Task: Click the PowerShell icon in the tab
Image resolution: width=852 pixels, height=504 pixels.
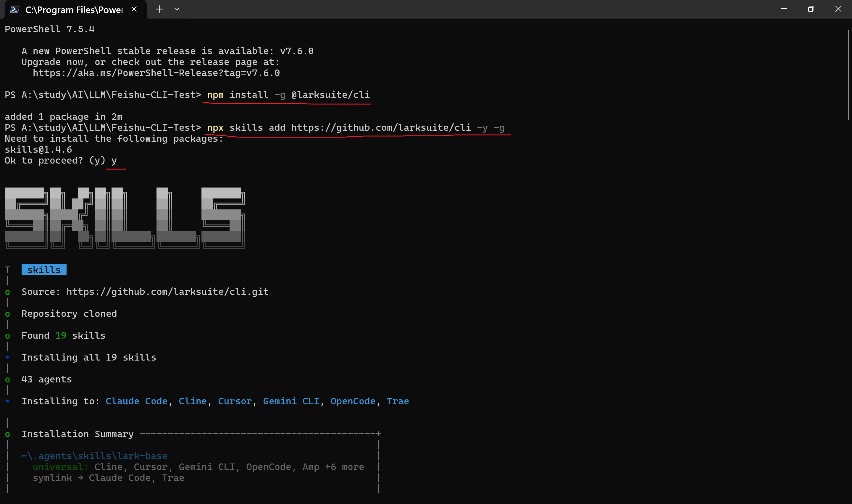Action: coord(14,9)
